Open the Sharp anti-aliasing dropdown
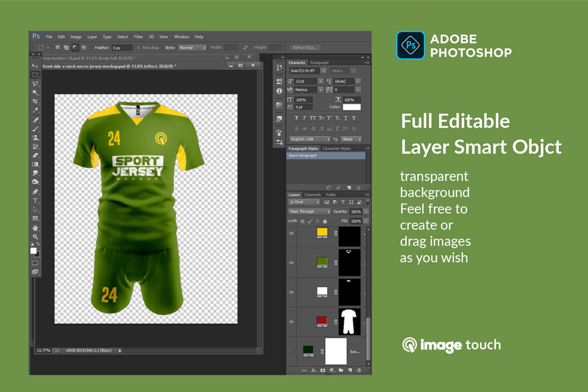Image resolution: width=588 pixels, height=392 pixels. pyautogui.click(x=351, y=139)
